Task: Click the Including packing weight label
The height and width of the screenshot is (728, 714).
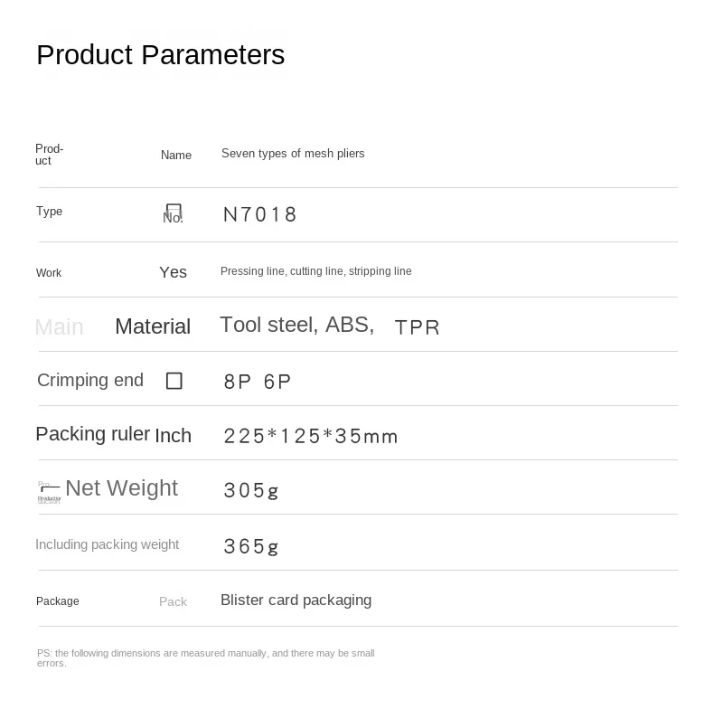Action: [x=107, y=544]
